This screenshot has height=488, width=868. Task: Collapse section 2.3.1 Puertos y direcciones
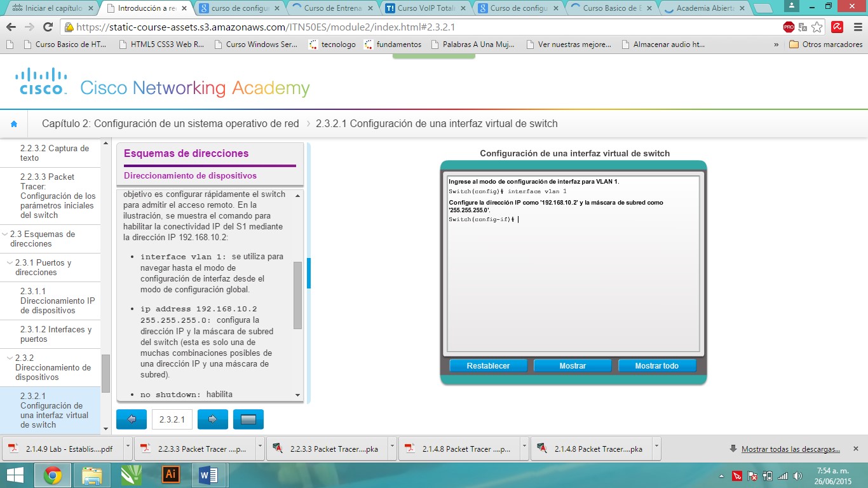tap(10, 263)
